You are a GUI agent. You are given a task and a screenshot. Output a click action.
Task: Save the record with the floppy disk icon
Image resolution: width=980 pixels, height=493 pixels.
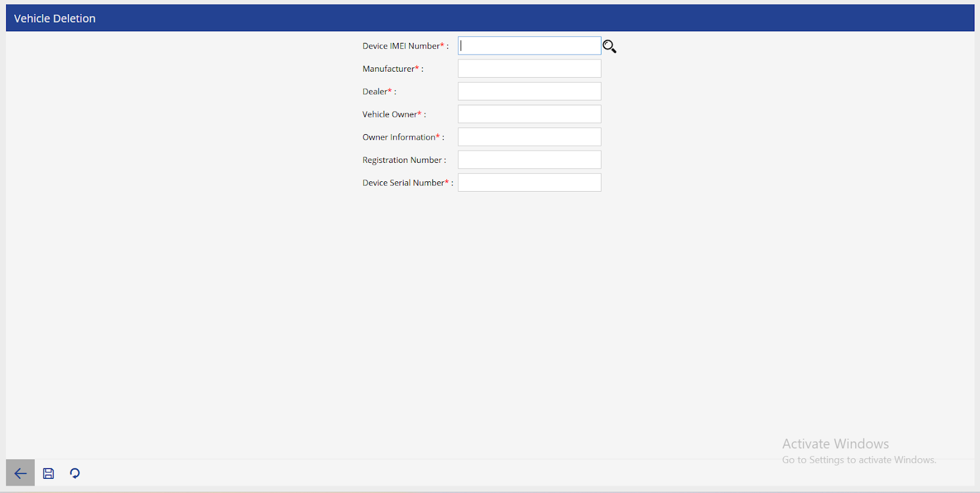click(x=48, y=473)
